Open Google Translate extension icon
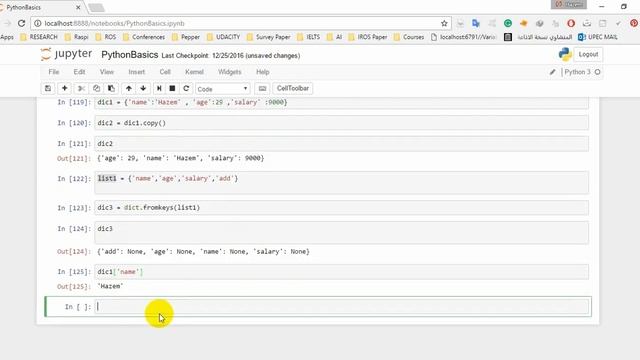640x360 pixels. 476,23
